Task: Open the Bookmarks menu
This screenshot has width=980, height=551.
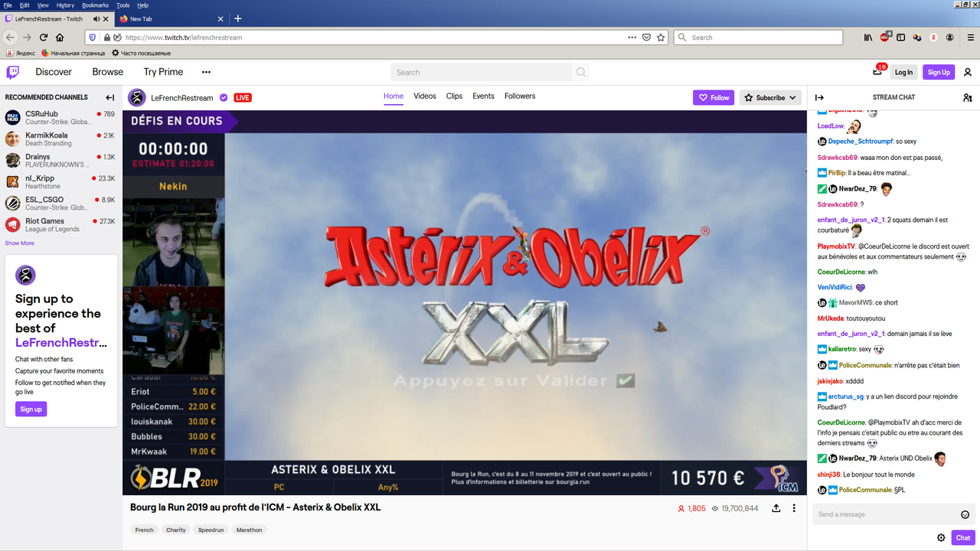Action: pos(95,5)
